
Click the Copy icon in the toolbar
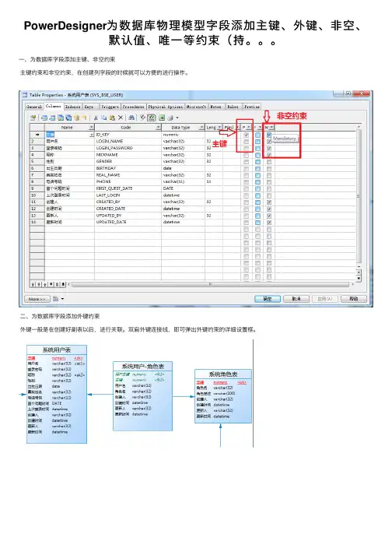[x=104, y=118]
